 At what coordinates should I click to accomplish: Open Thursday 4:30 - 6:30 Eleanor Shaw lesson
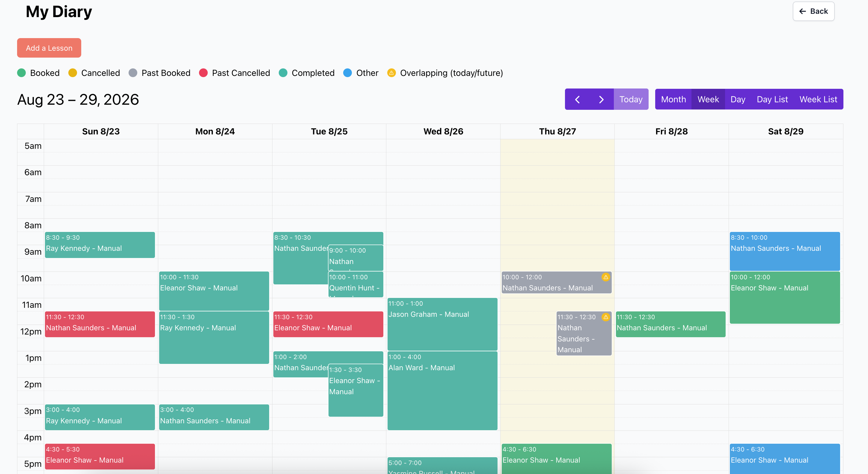click(557, 459)
